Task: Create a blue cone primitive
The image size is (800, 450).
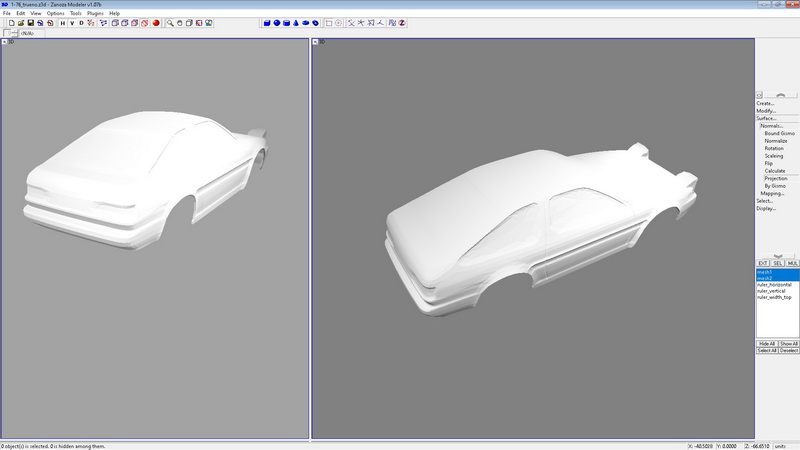Action: click(295, 22)
